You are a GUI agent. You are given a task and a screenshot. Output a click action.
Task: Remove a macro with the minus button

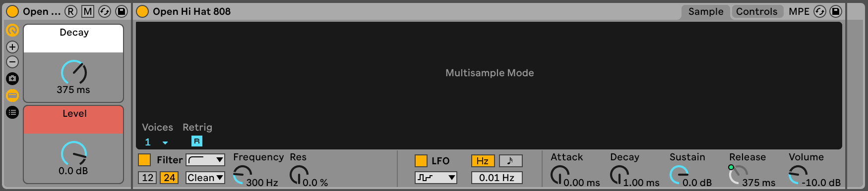[12, 62]
